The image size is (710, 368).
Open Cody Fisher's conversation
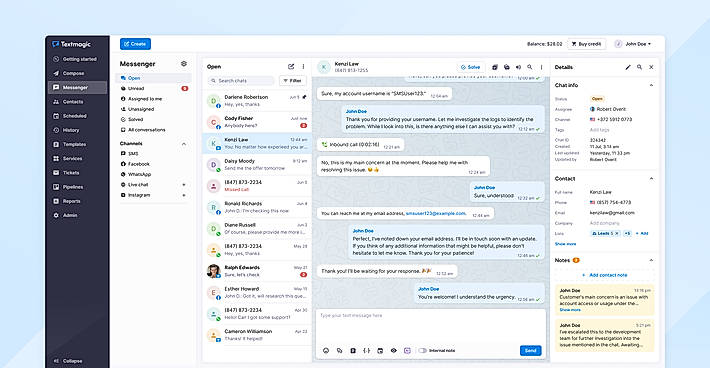(257, 122)
